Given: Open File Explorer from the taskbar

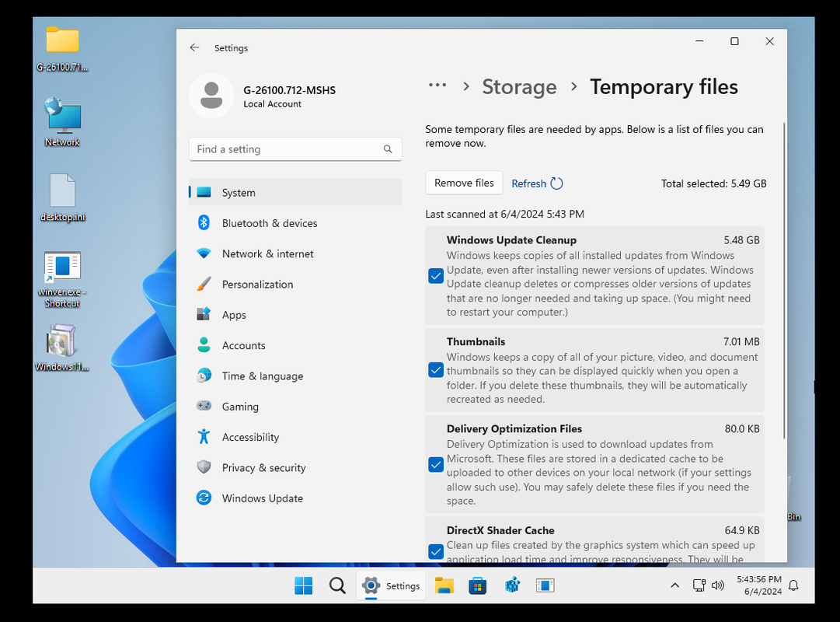Looking at the screenshot, I should coord(444,585).
